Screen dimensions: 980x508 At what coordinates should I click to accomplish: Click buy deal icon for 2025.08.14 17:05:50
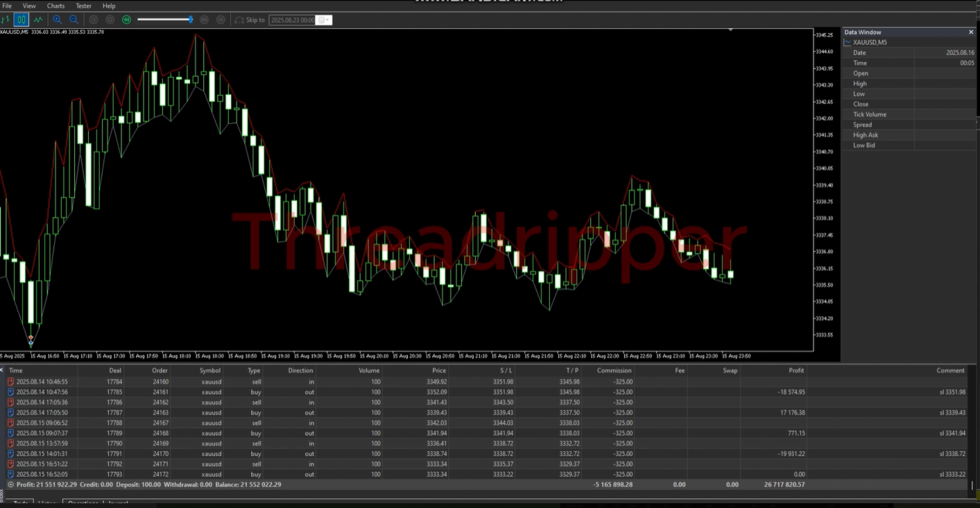[11, 412]
